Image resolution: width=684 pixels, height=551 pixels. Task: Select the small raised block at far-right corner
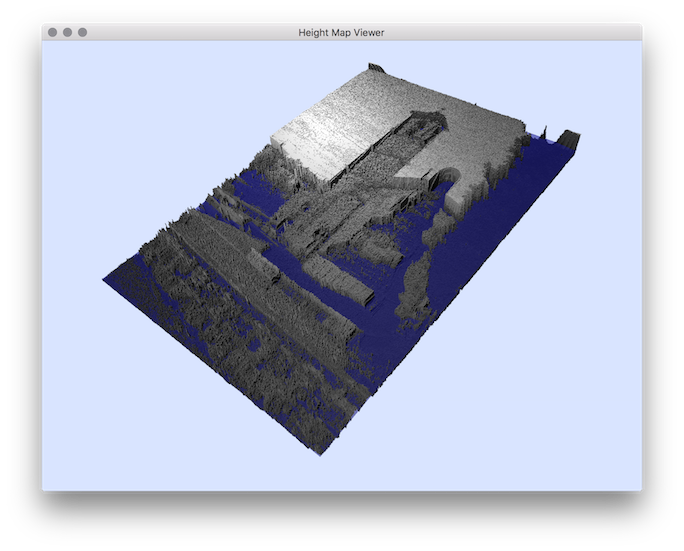(x=570, y=139)
